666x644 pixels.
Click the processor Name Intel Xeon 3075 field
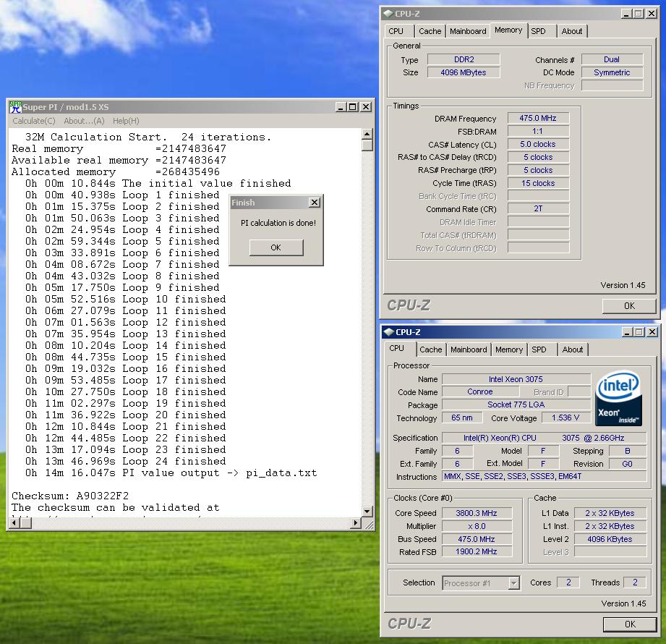point(516,379)
